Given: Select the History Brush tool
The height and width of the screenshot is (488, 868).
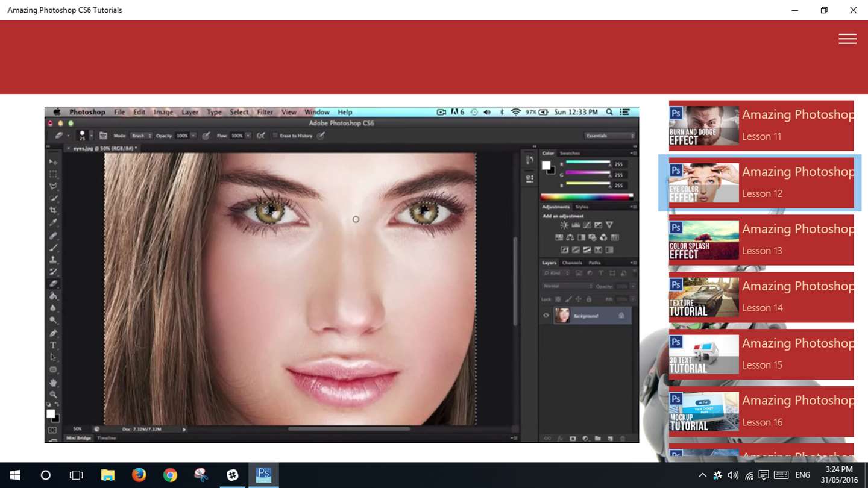Looking at the screenshot, I should click(53, 272).
